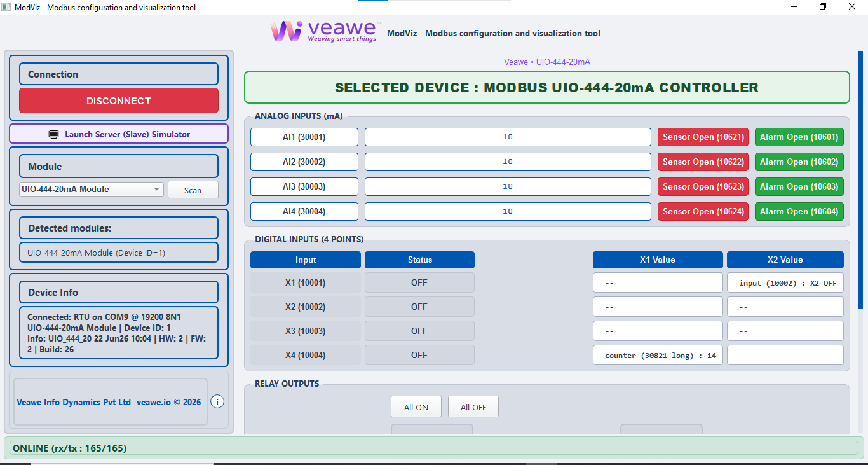Screen dimensions: 868x465
Task: Click the Module section header
Action: point(119,166)
